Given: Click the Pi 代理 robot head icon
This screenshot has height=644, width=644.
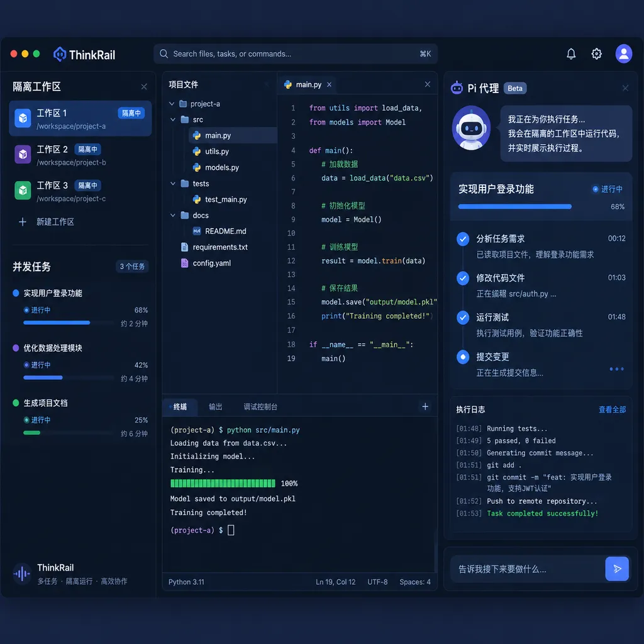Looking at the screenshot, I should point(457,88).
